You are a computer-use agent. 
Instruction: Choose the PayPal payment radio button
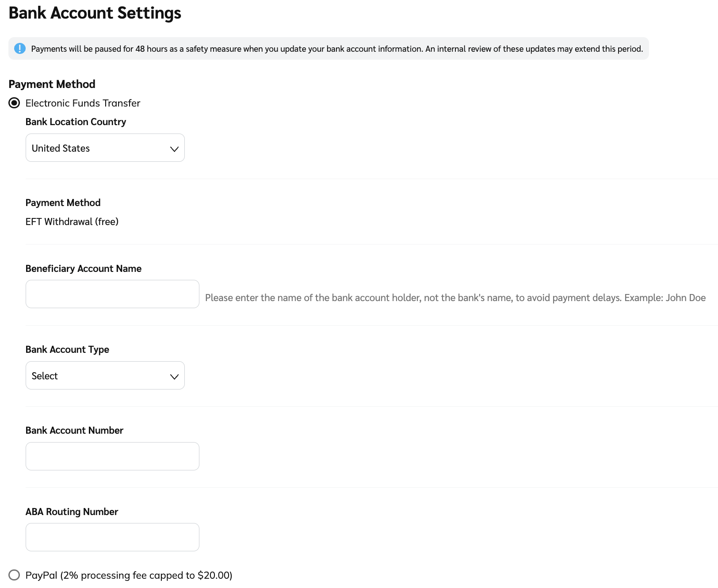pos(14,575)
